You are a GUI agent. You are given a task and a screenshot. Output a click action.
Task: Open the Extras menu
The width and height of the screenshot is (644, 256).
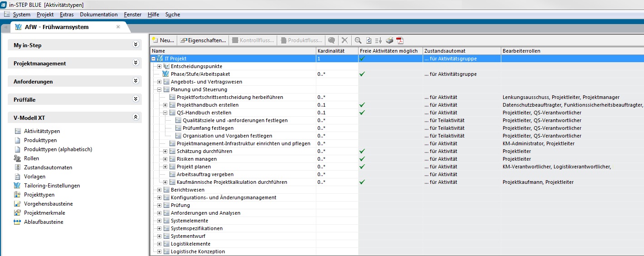66,15
